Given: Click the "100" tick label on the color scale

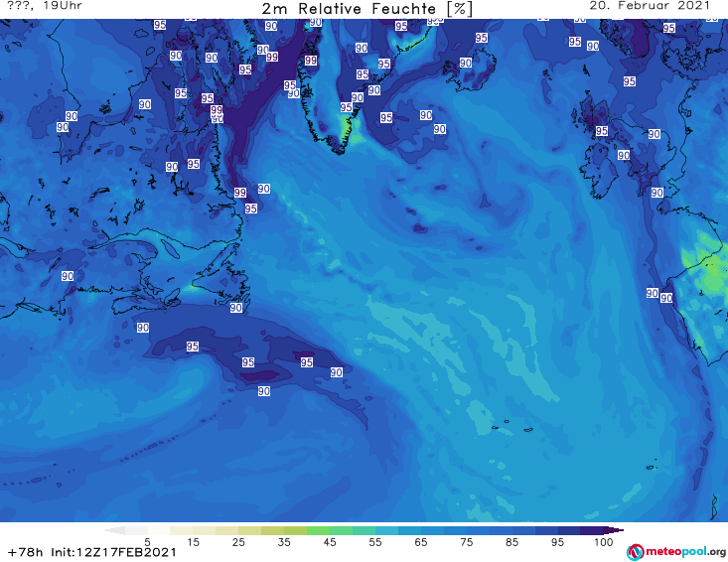Looking at the screenshot, I should (x=604, y=542).
